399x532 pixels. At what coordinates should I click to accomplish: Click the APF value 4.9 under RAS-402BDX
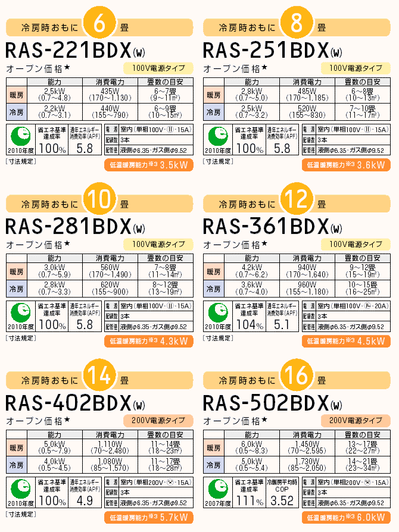coord(85,501)
